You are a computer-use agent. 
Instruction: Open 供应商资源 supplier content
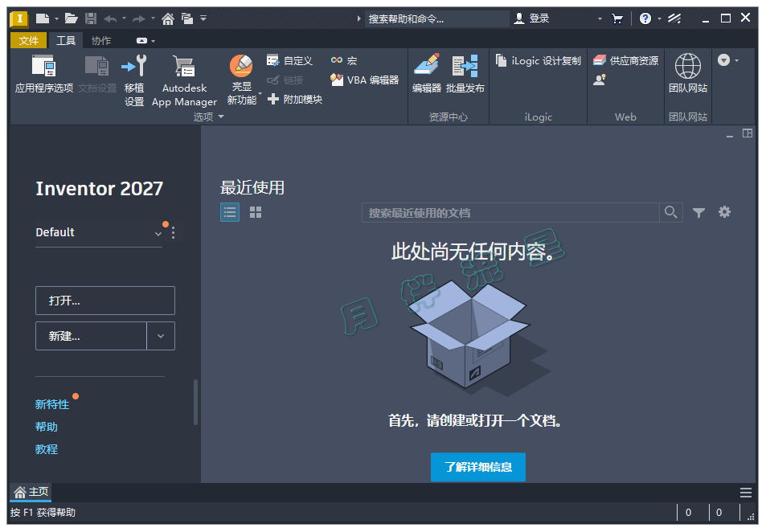[x=625, y=60]
